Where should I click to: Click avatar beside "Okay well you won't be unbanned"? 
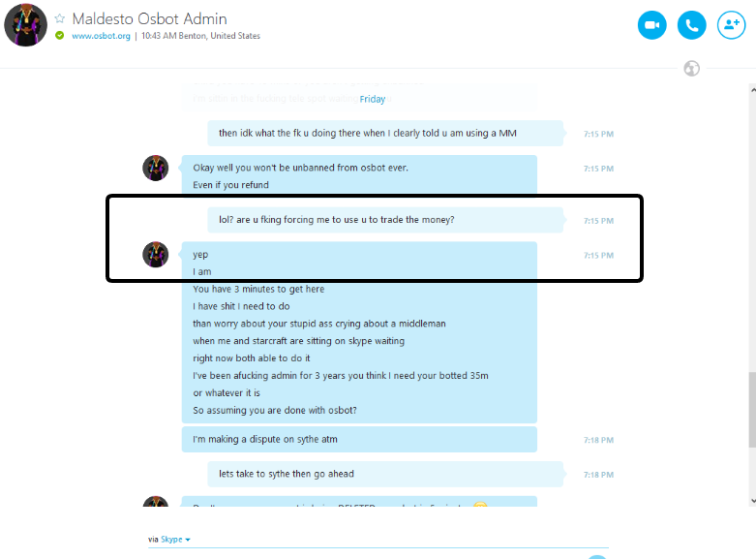point(155,168)
